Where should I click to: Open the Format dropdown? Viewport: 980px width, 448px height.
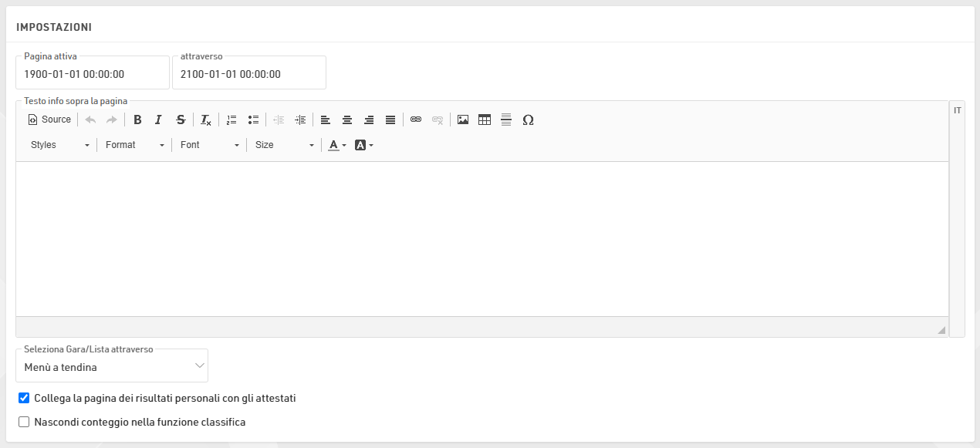point(135,145)
